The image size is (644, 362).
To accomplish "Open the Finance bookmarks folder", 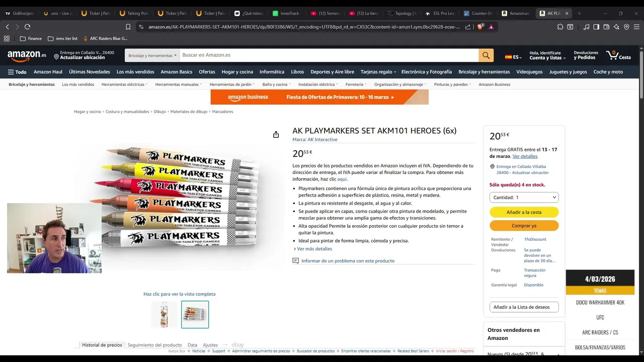I will point(31,38).
